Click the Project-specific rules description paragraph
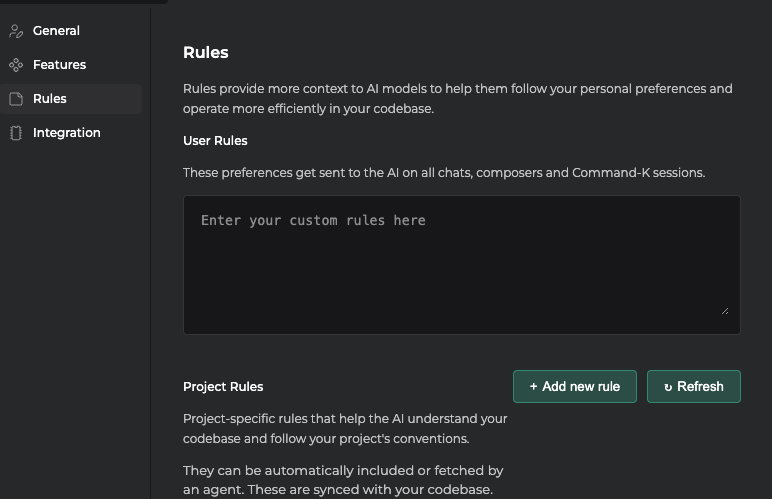This screenshot has height=499, width=772. (x=345, y=428)
